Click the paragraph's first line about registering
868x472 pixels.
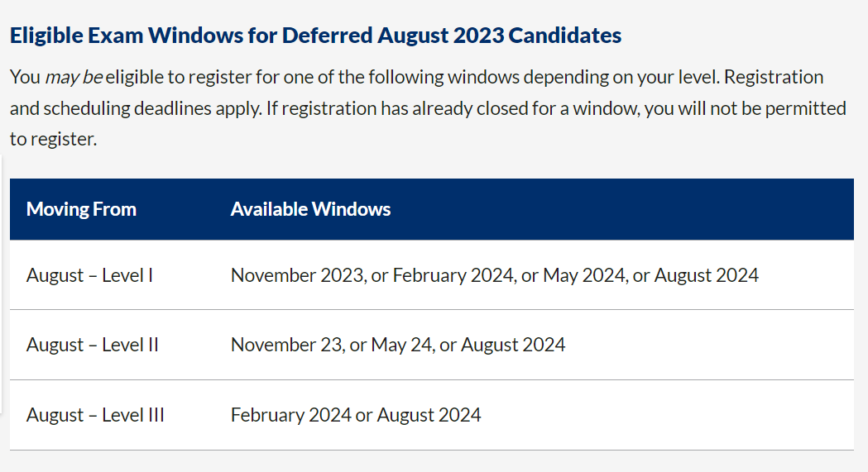417,77
